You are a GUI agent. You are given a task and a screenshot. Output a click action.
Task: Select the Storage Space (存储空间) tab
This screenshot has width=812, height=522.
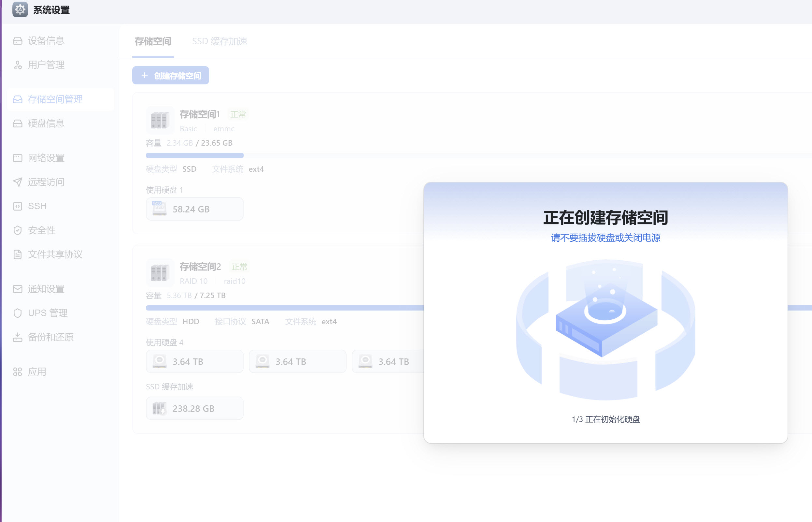pyautogui.click(x=153, y=41)
